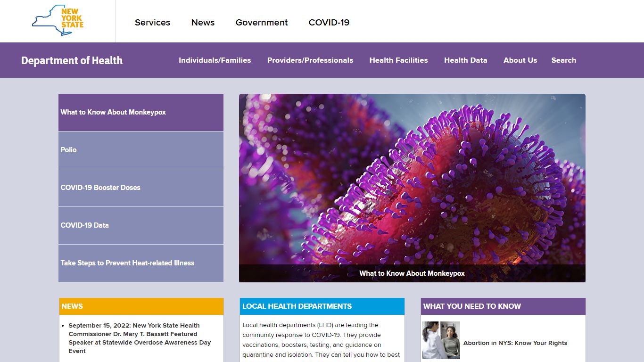Open the Health Data menu

pos(465,60)
